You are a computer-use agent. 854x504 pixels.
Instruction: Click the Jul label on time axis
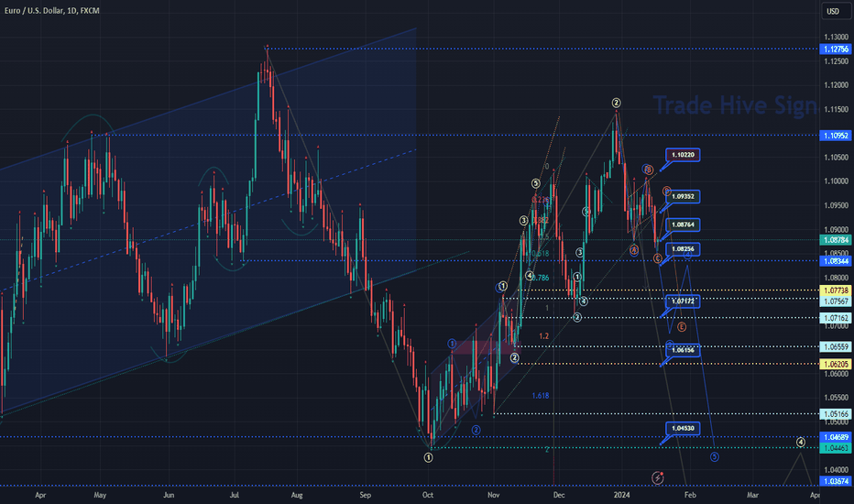pos(235,495)
